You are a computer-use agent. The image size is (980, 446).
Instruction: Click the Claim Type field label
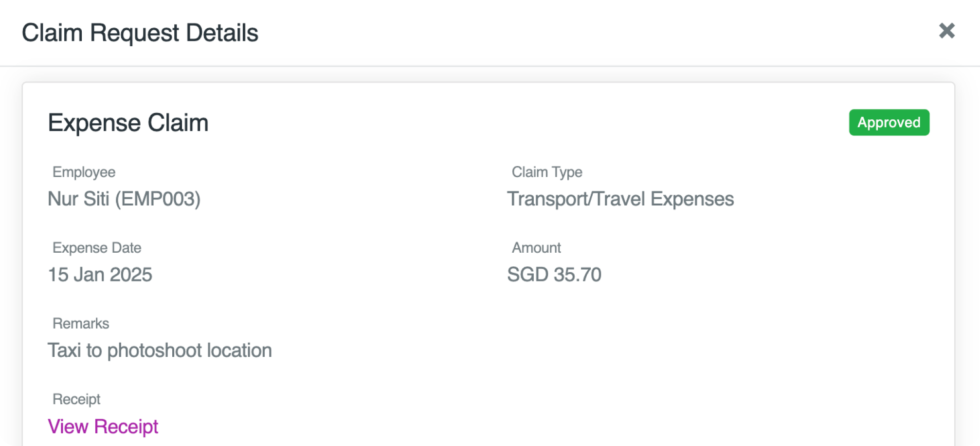[x=546, y=172]
